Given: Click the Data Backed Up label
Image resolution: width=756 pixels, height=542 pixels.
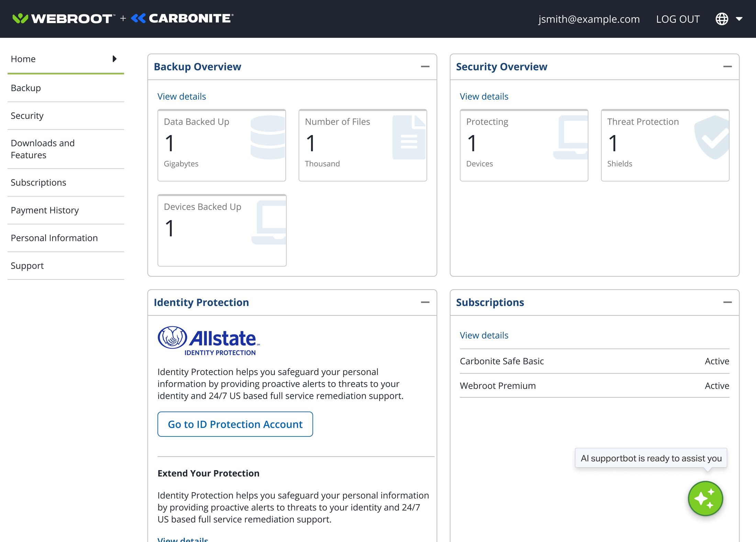Looking at the screenshot, I should (x=197, y=122).
